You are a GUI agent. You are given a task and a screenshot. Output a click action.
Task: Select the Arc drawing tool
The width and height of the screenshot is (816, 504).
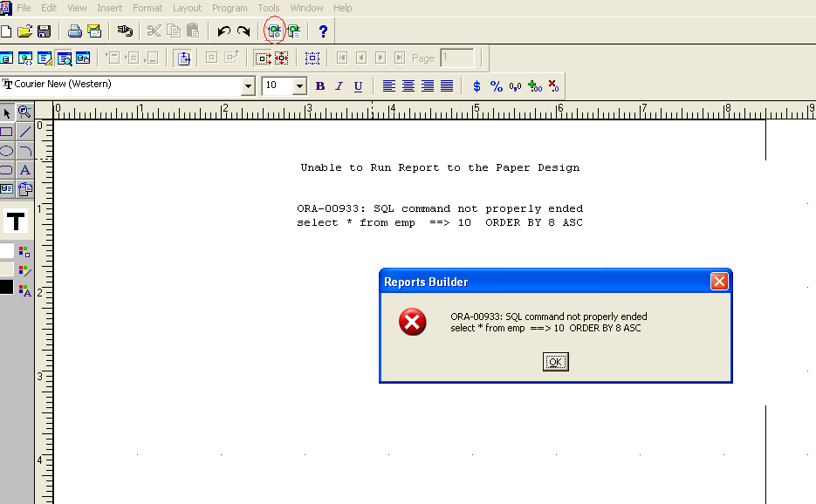(25, 151)
